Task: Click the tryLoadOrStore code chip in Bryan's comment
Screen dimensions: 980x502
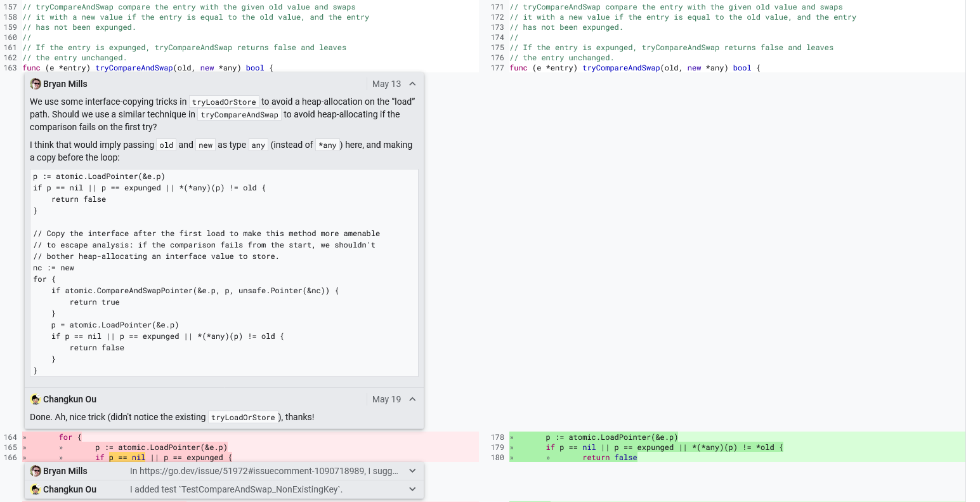Action: [x=224, y=101]
